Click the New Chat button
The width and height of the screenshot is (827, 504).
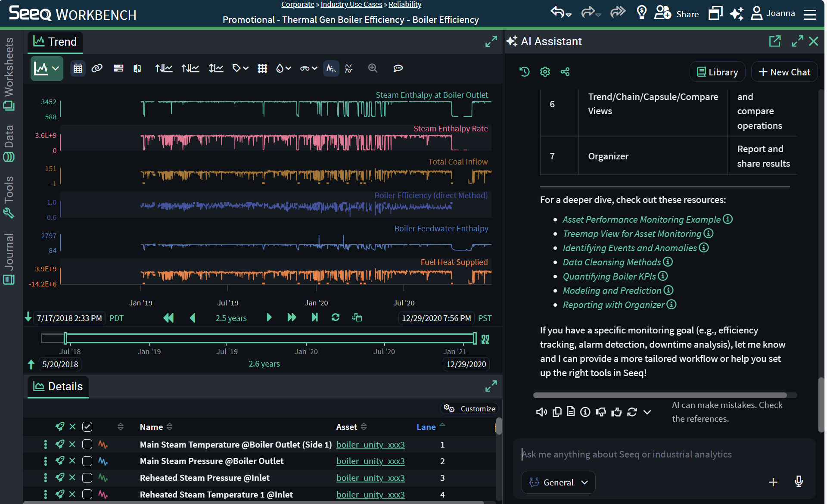(784, 72)
